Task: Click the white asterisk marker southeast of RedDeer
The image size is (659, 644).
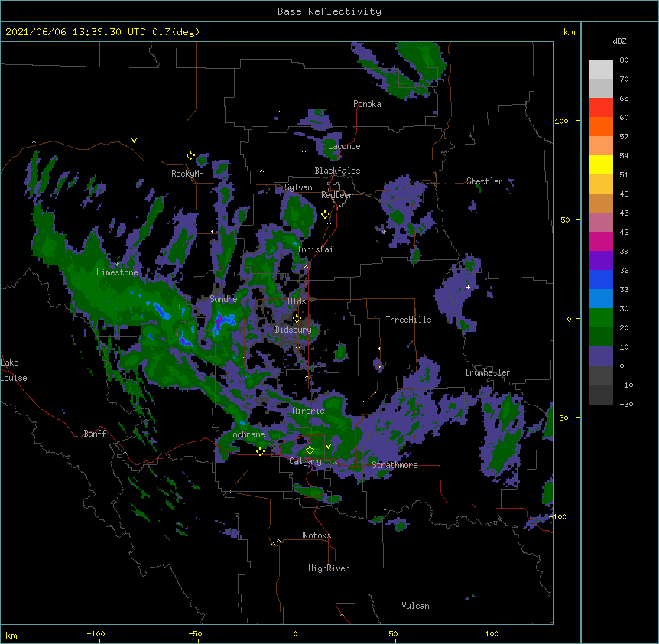Action: pyautogui.click(x=384, y=232)
